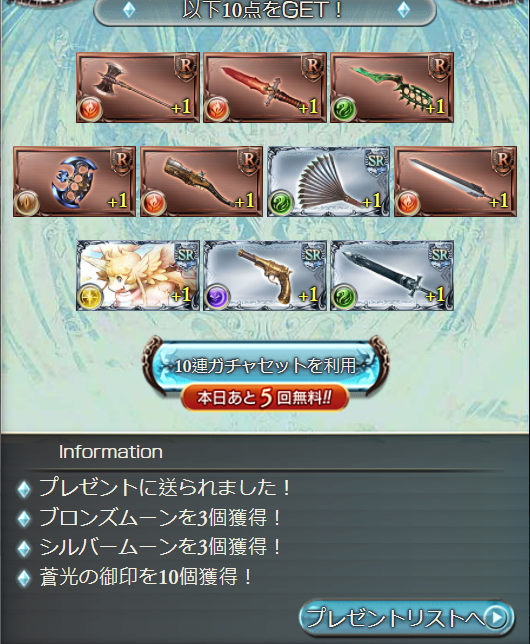530x644 pixels.
Task: Click 10連ガチャセットを利用 button
Action: (x=265, y=366)
